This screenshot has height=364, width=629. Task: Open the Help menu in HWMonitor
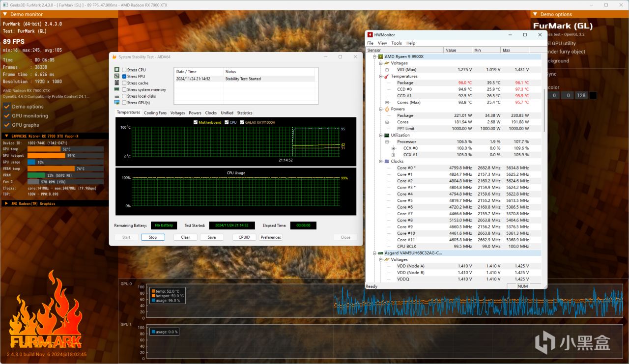(411, 43)
